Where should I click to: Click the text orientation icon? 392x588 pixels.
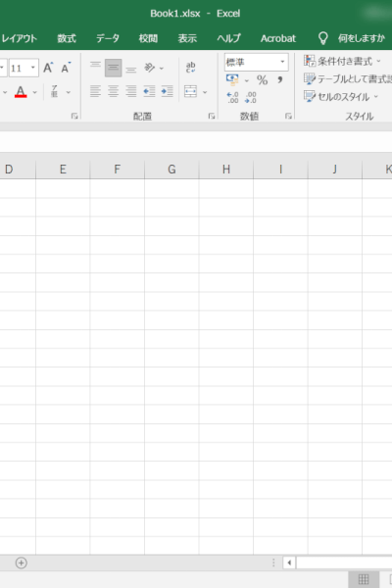(149, 68)
